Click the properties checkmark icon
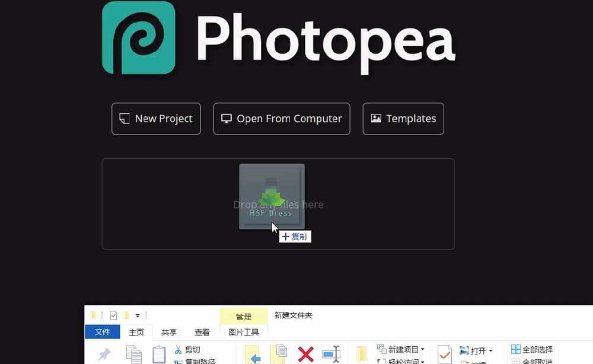 click(x=445, y=355)
